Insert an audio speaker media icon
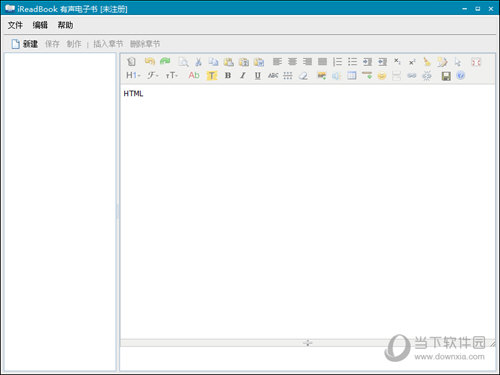Screen dimensions: 500x375 coord(336,76)
